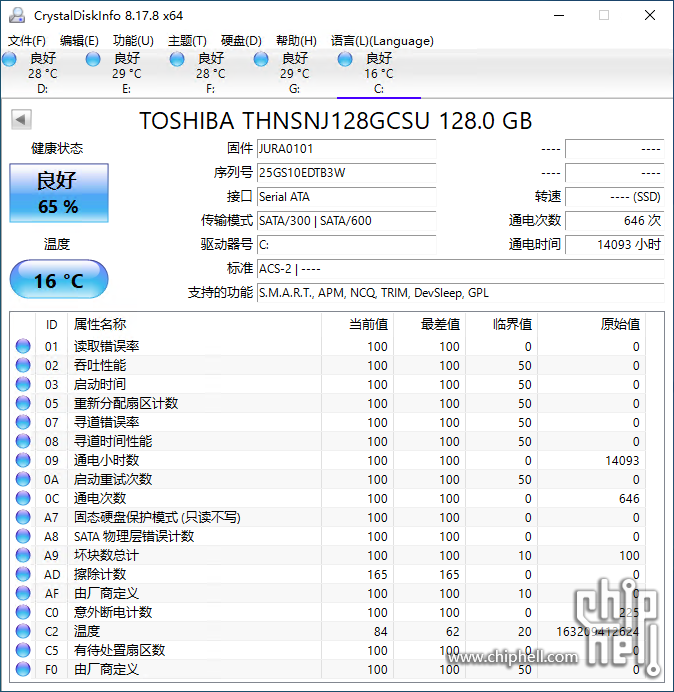Open the 编辑(E) menu
Viewport: 674px width, 692px height.
(79, 41)
